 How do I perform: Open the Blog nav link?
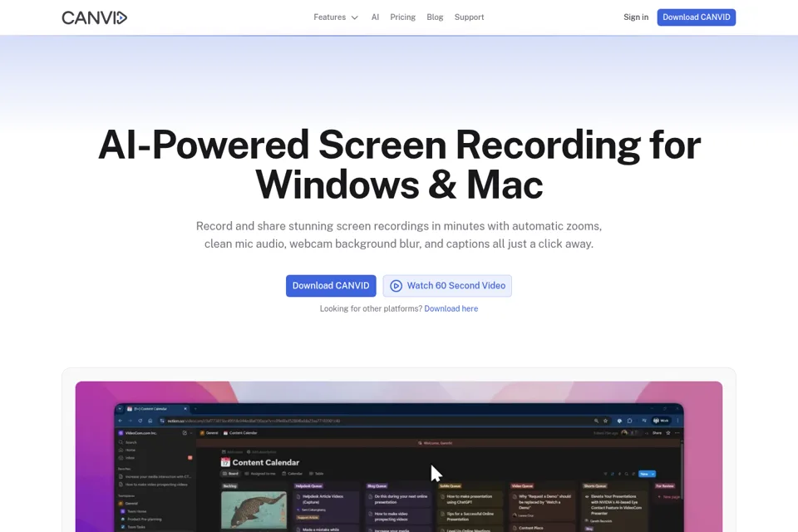(x=435, y=17)
